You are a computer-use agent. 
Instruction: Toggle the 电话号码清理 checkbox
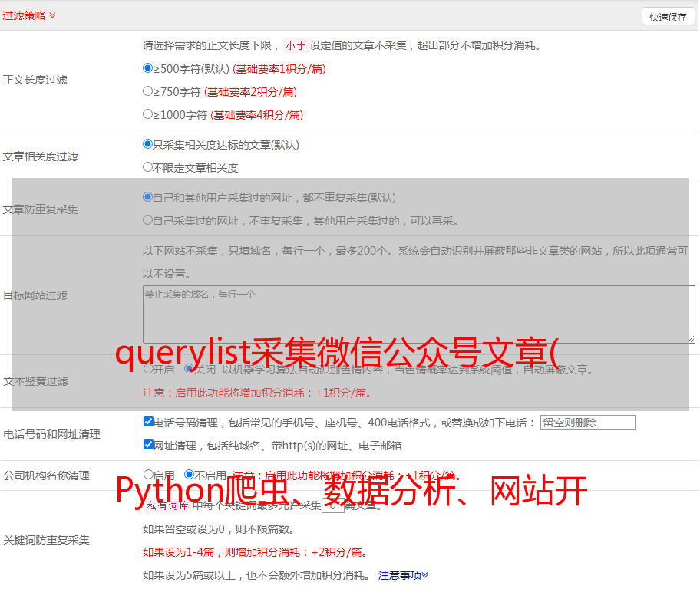pos(148,422)
